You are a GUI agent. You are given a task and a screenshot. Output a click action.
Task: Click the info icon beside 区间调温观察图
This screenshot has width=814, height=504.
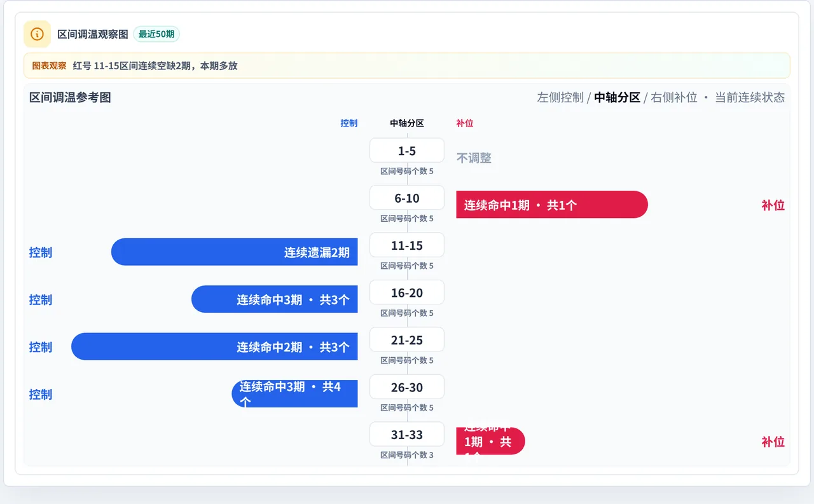tap(37, 34)
